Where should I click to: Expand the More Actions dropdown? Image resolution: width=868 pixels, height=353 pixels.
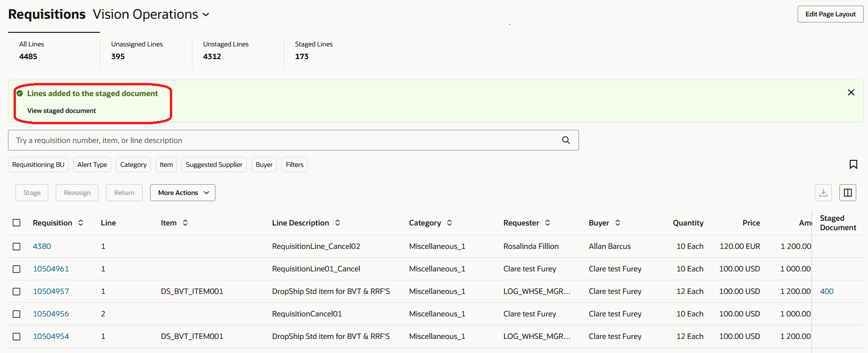183,193
